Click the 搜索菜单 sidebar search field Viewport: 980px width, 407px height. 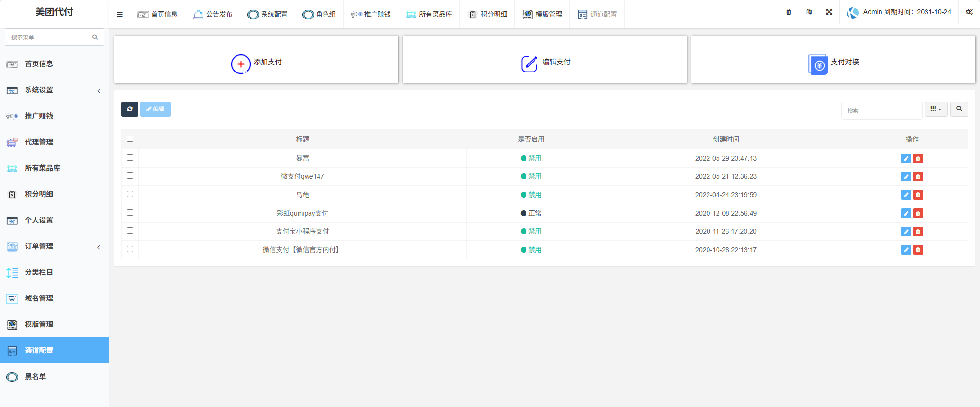click(50, 37)
